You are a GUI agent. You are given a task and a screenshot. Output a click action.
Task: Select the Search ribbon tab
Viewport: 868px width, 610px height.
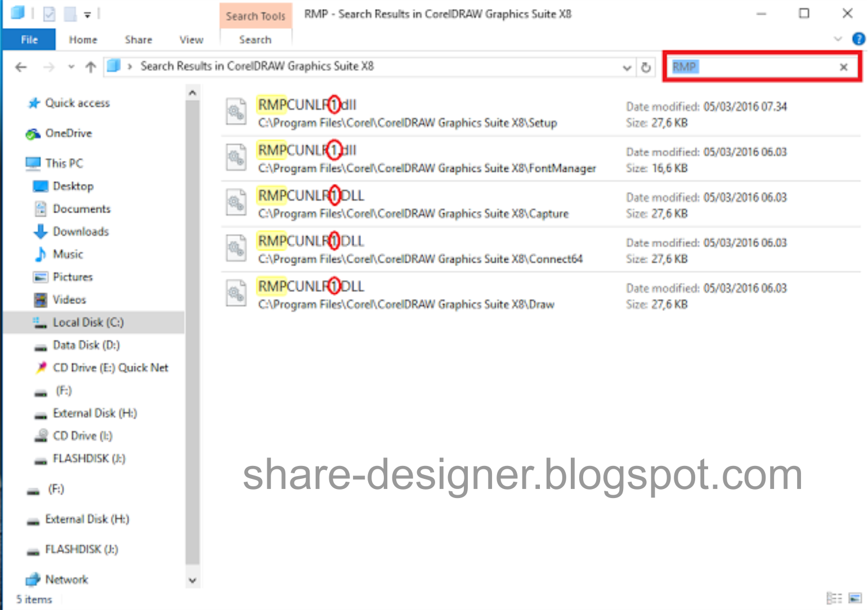(255, 40)
